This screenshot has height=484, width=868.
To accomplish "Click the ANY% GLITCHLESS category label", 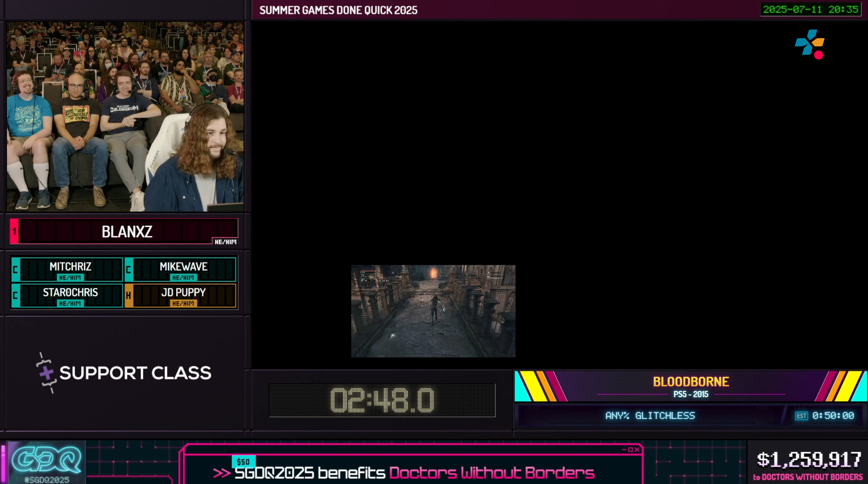I will pos(650,416).
